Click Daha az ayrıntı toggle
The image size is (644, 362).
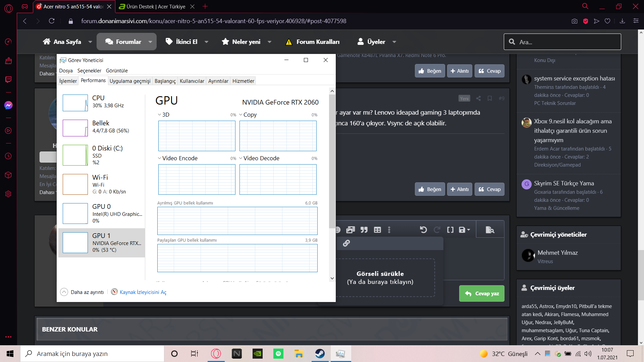click(82, 292)
